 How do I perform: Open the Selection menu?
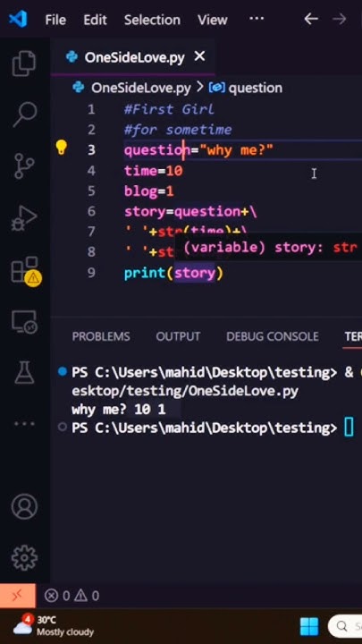point(152,20)
